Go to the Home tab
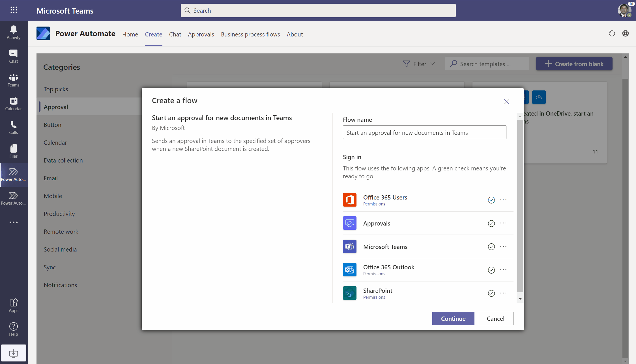Screen dimensions: 636x364 point(130,34)
